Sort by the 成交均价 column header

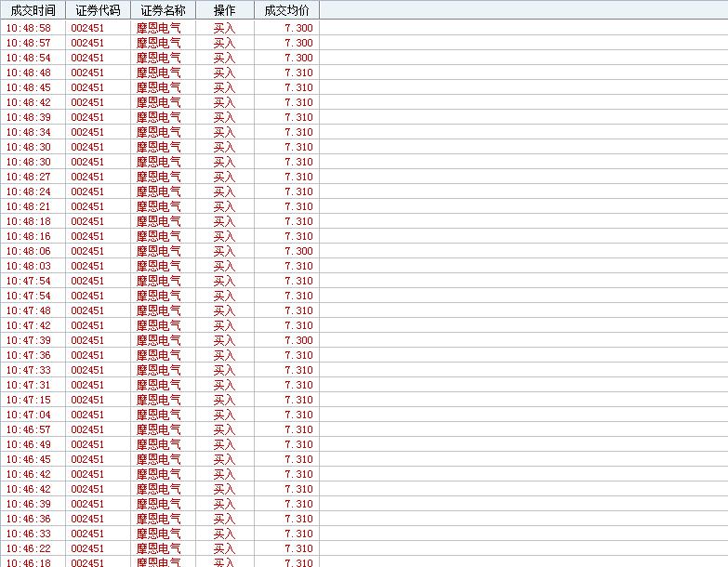click(x=286, y=10)
